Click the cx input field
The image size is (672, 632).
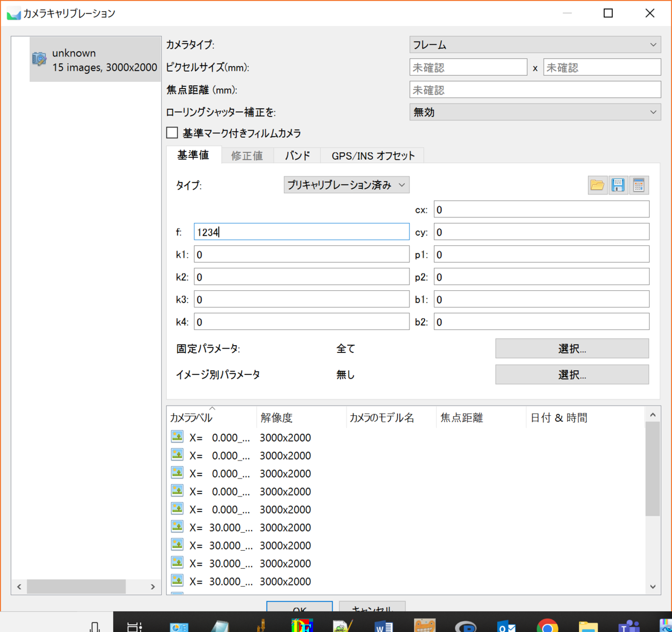click(x=542, y=210)
